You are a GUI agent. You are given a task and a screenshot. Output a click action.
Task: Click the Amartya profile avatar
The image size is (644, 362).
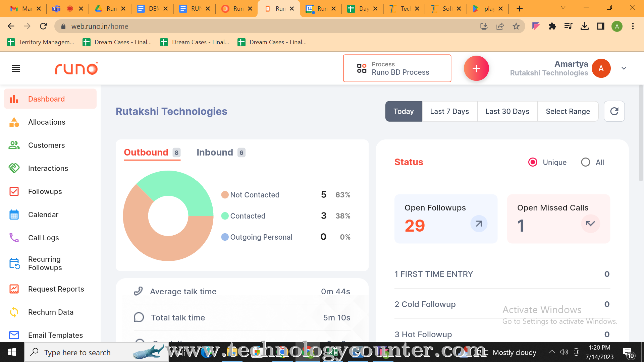[x=601, y=68]
